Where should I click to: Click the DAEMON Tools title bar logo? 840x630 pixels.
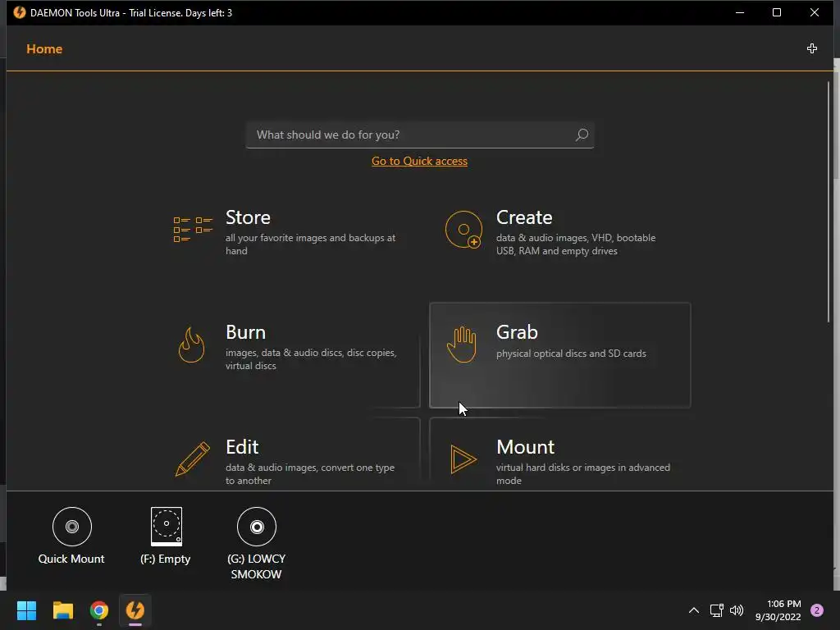[20, 12]
